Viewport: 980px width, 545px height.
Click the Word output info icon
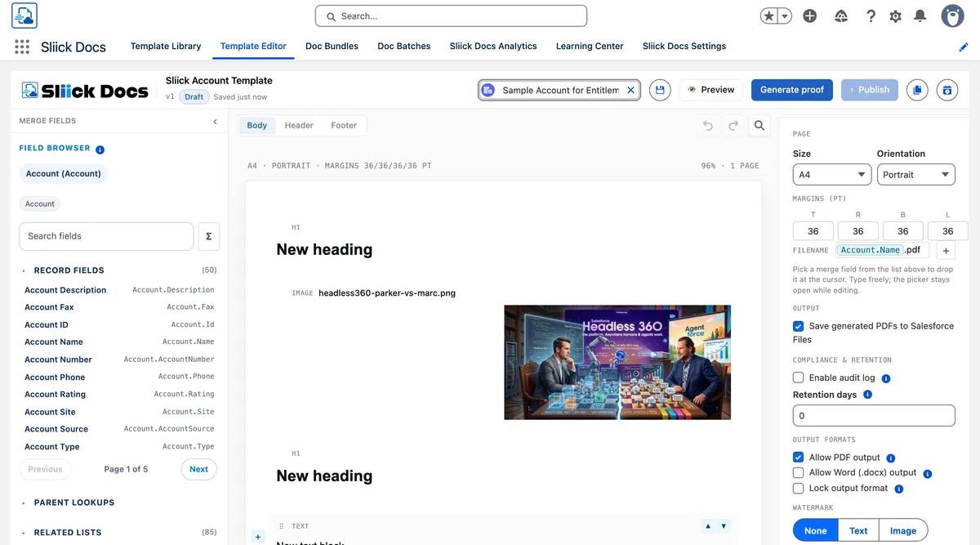point(928,473)
